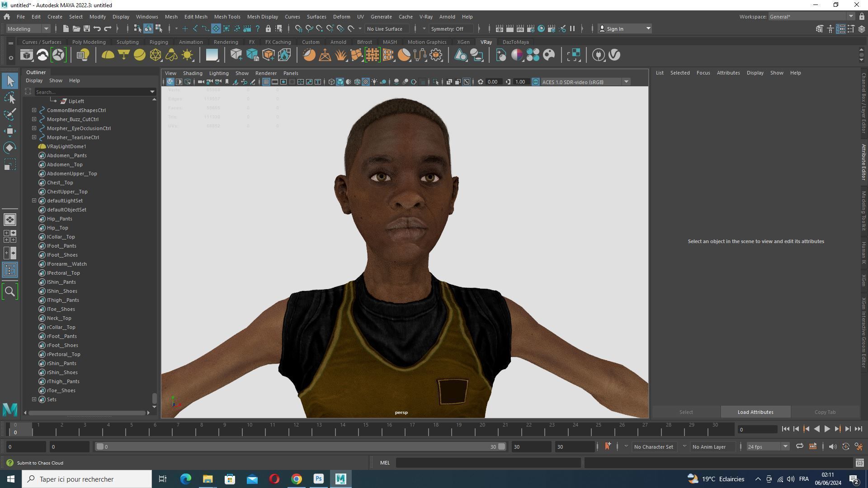Click the Outliner search magnifier icon in sidebar

(10, 291)
